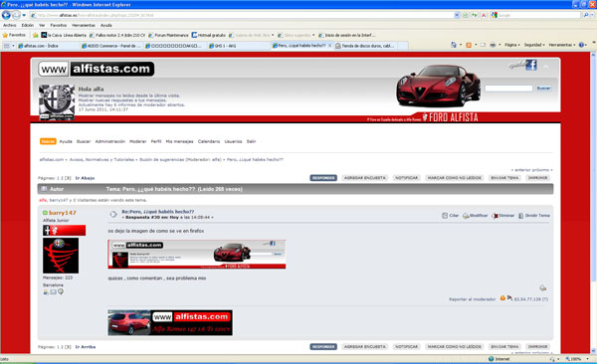Expand the address bar history dropdown
Screen dimensions: 597x364
pyautogui.click(x=457, y=15)
